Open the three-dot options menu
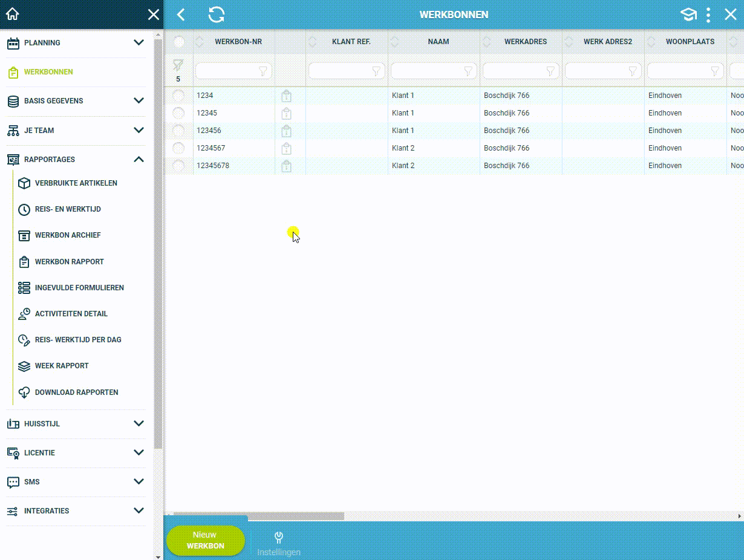The image size is (744, 560). click(708, 15)
